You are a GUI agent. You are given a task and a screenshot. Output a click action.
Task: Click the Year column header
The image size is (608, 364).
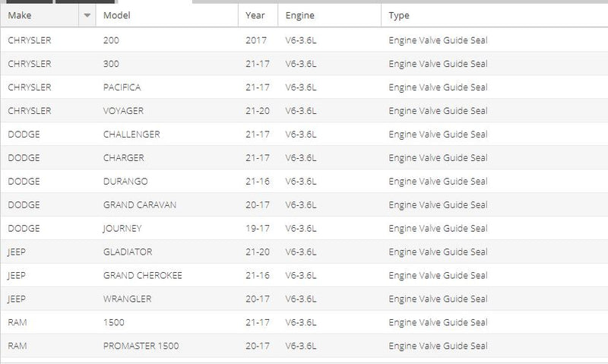point(258,15)
